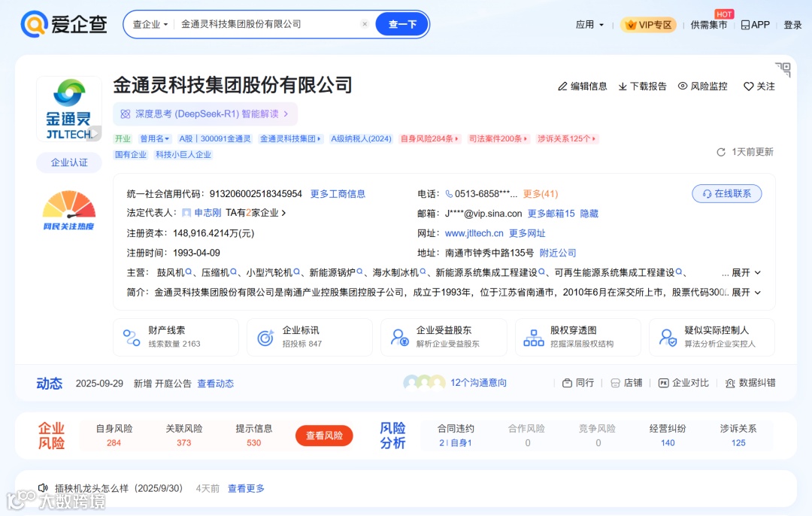Click the 查看风险 button
This screenshot has height=516, width=812.
tap(324, 436)
